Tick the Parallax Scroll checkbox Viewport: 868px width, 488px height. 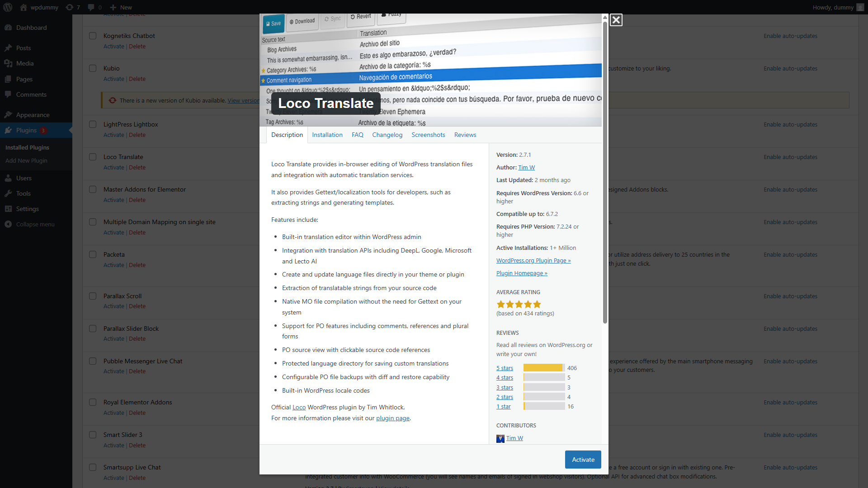[93, 296]
